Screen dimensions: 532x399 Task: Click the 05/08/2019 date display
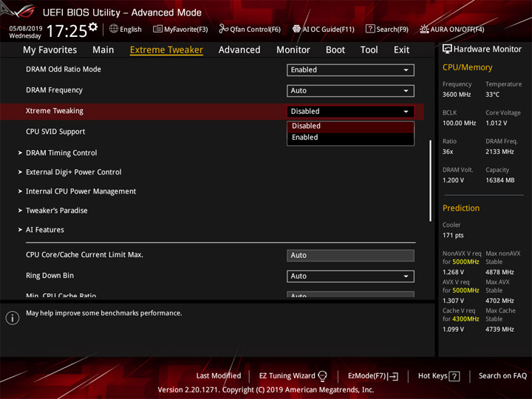(25, 28)
